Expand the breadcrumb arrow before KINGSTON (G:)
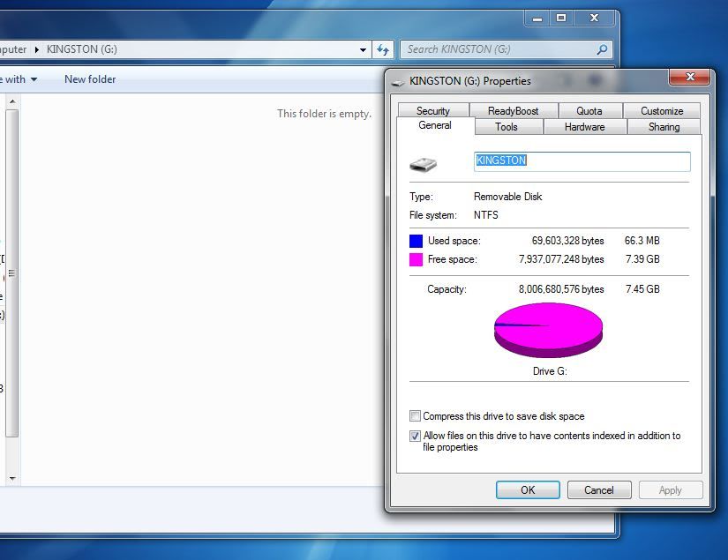This screenshot has width=728, height=560. click(37, 50)
